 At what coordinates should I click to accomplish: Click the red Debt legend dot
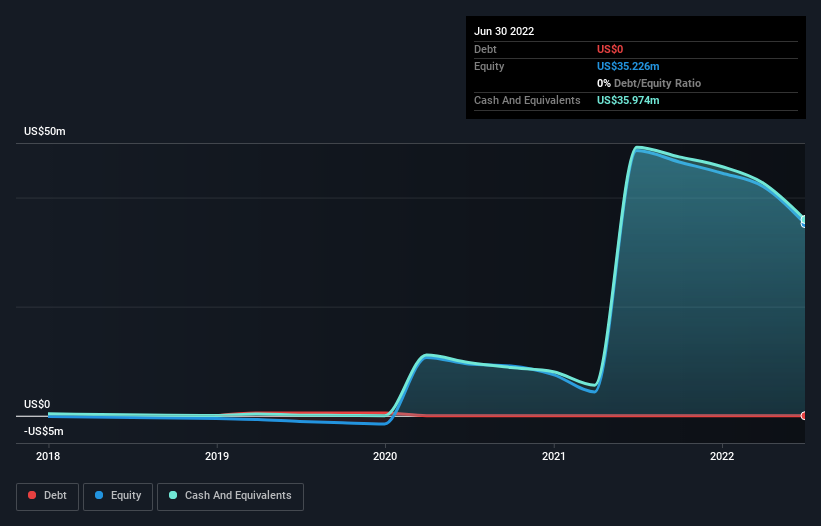point(32,495)
